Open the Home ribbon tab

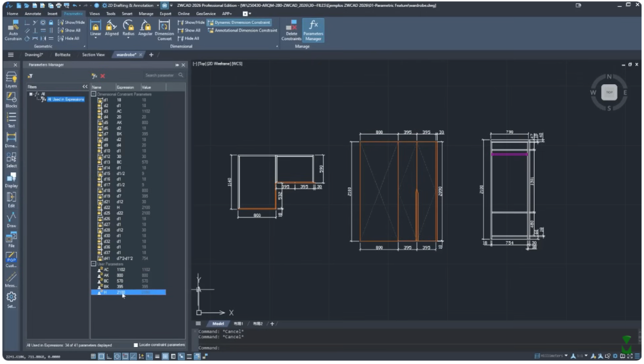click(13, 14)
